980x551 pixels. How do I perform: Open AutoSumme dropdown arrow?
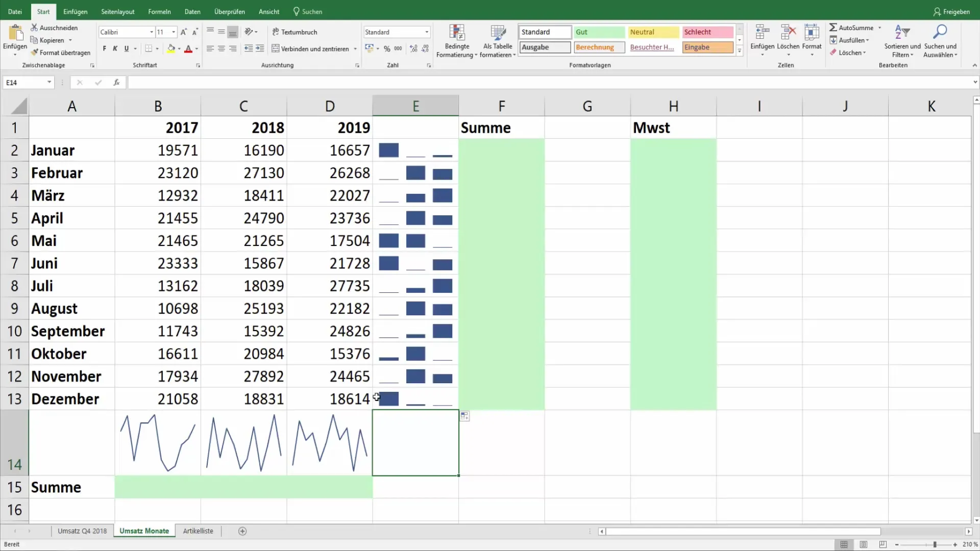(x=880, y=28)
